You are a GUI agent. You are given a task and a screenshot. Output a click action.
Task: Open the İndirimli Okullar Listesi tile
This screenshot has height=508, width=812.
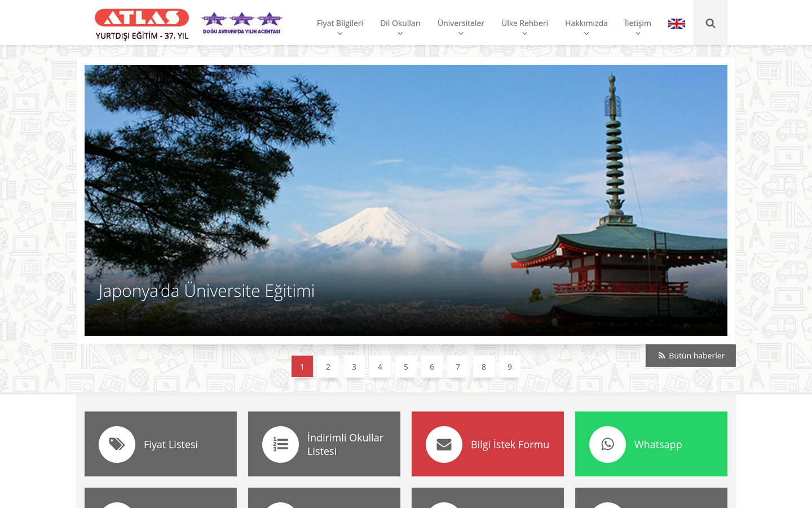point(324,444)
